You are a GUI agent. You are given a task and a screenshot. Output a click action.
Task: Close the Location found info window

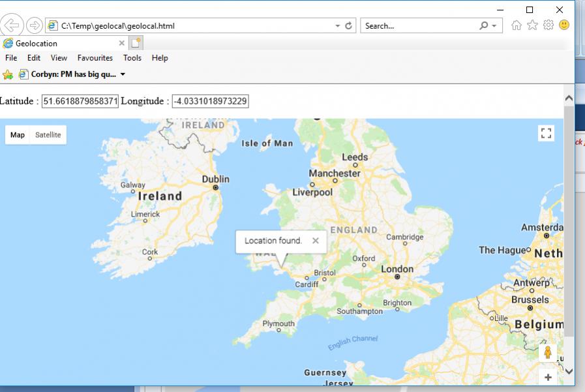pyautogui.click(x=316, y=241)
